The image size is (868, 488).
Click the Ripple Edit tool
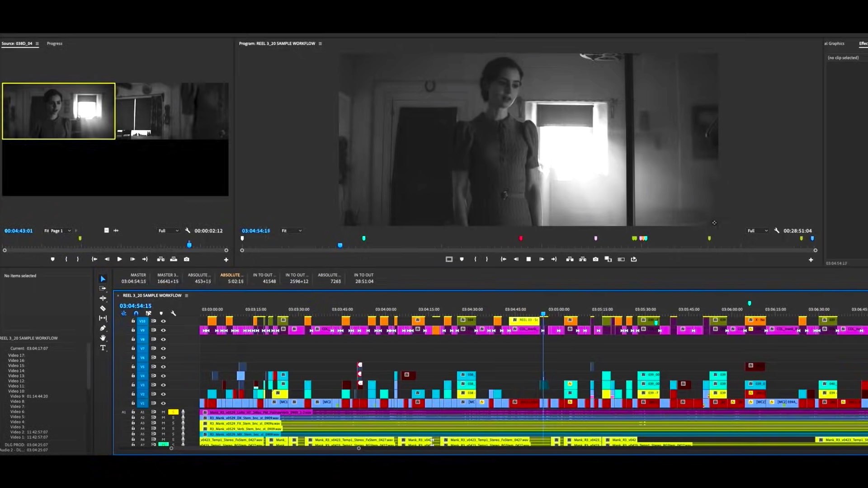click(103, 298)
